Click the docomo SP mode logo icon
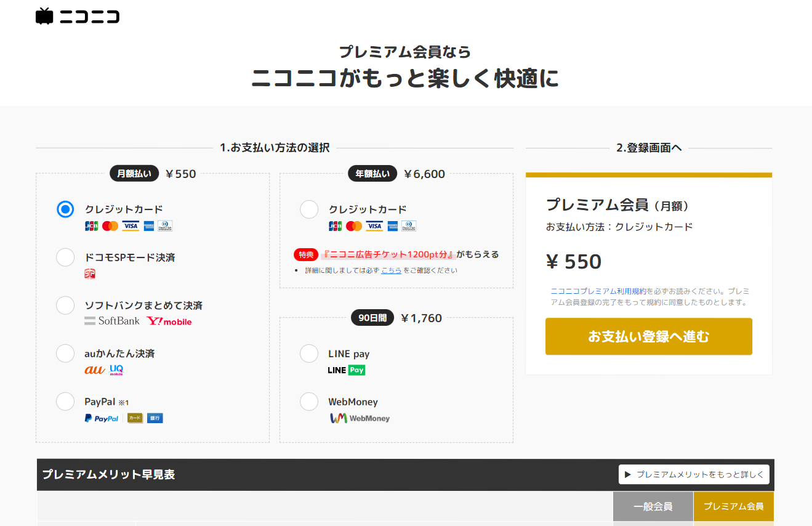This screenshot has height=526, width=812. coord(90,274)
